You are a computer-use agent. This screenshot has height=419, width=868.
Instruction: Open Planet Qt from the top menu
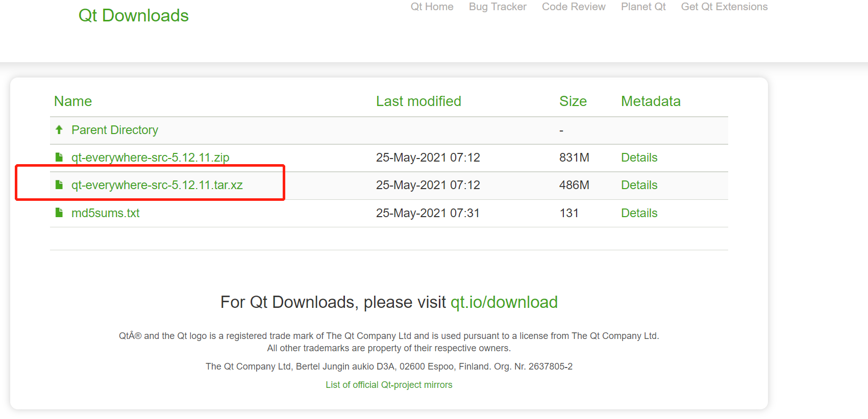pyautogui.click(x=643, y=7)
